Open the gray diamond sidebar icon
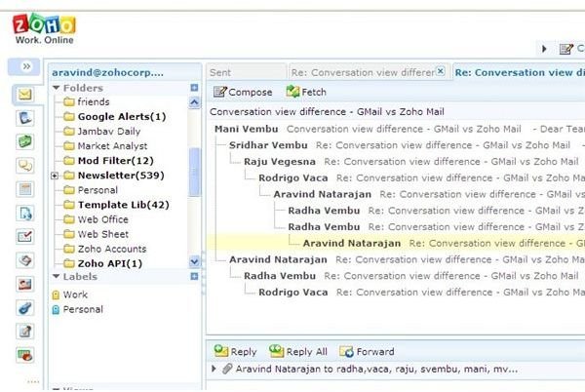The height and width of the screenshot is (392, 585). tap(24, 260)
